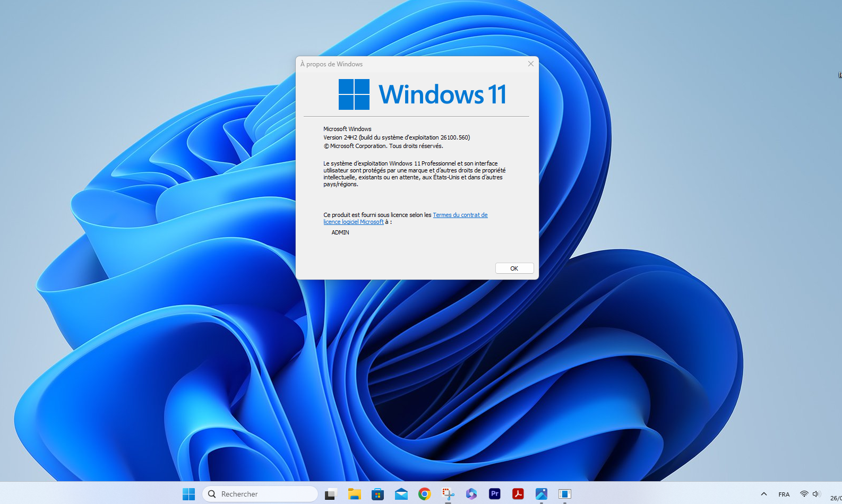Click the Windows 11 logo in the dialog
The height and width of the screenshot is (504, 842).
tap(423, 94)
